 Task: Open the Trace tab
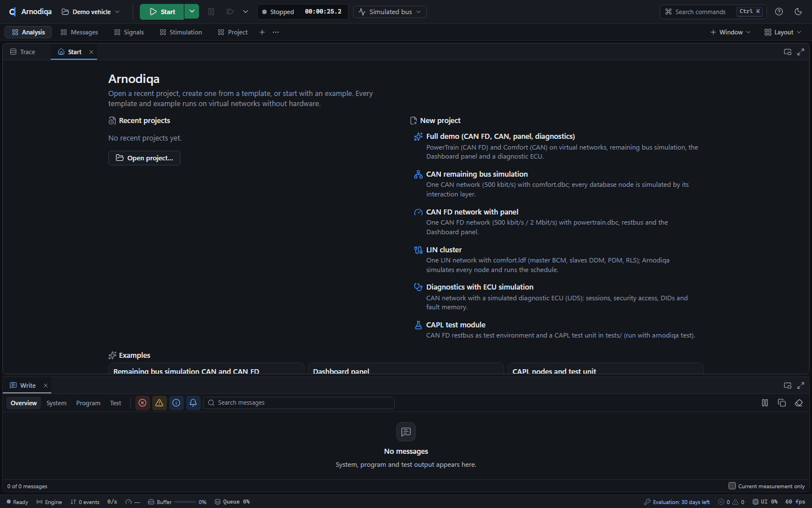23,52
